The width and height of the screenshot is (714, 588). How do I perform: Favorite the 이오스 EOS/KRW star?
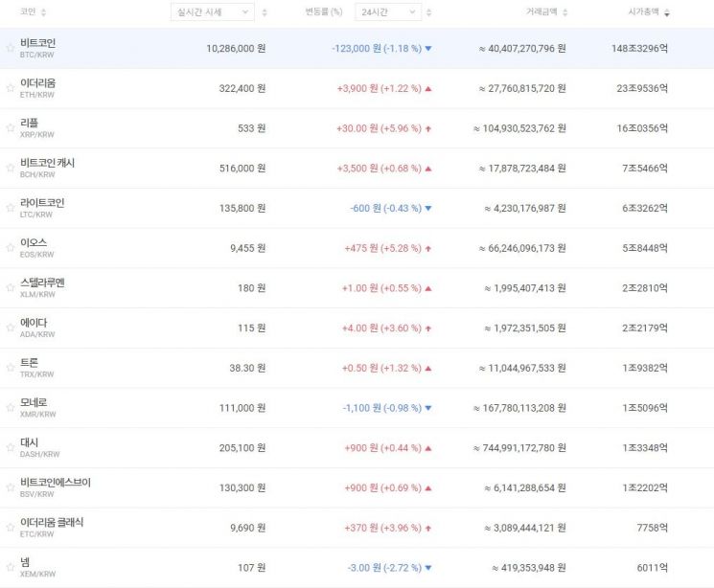click(10, 248)
